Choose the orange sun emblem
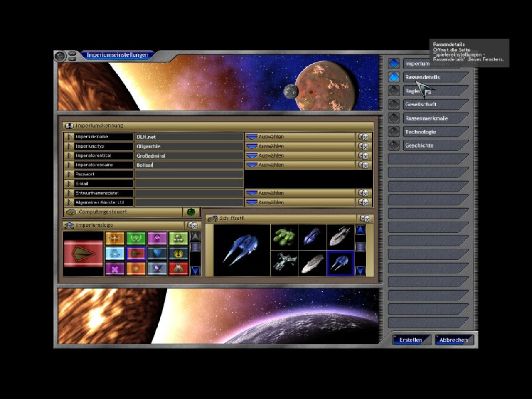532x399 pixels. point(136,268)
